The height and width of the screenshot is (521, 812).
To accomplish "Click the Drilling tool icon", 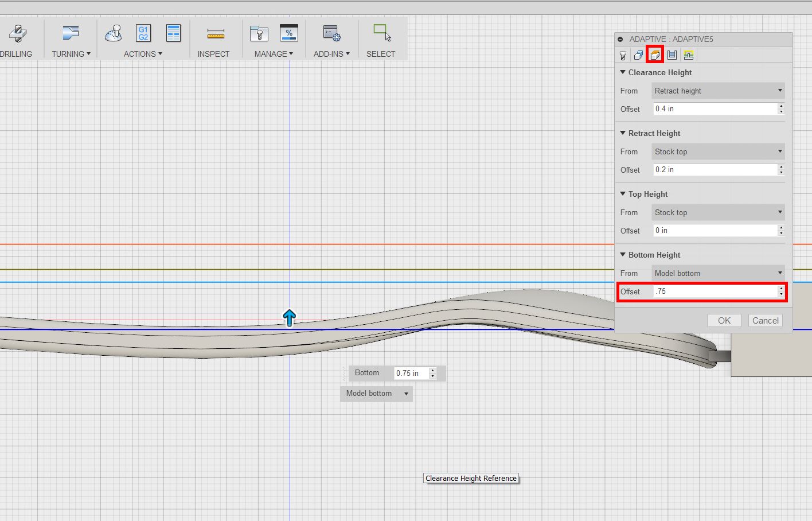I will [x=18, y=33].
